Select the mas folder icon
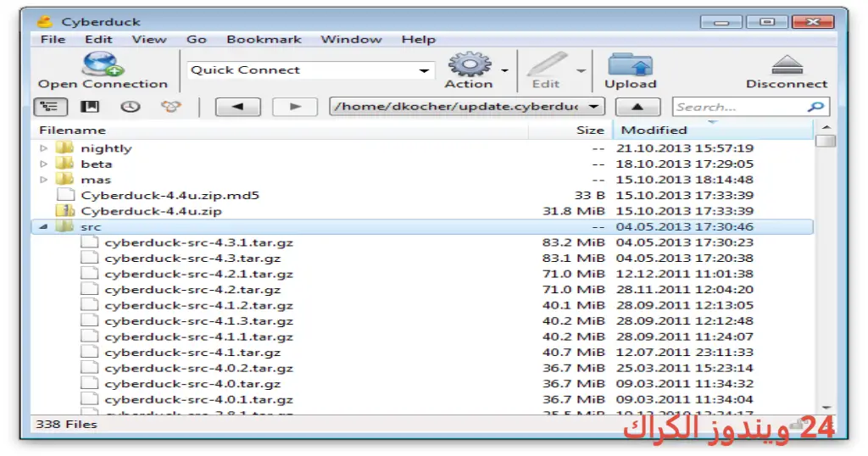868x456 pixels. pyautogui.click(x=64, y=179)
